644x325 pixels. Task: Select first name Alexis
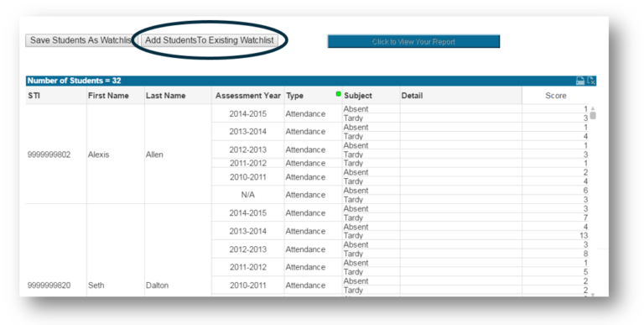click(x=98, y=155)
